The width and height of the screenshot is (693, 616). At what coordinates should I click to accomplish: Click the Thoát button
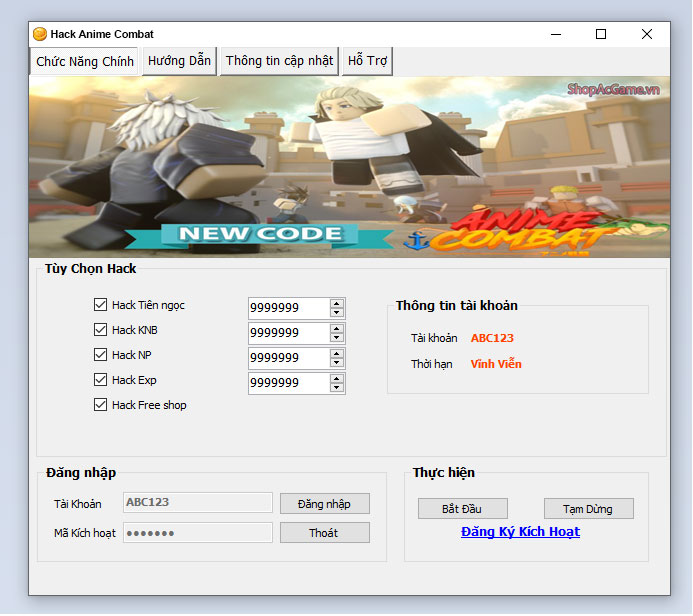[324, 533]
